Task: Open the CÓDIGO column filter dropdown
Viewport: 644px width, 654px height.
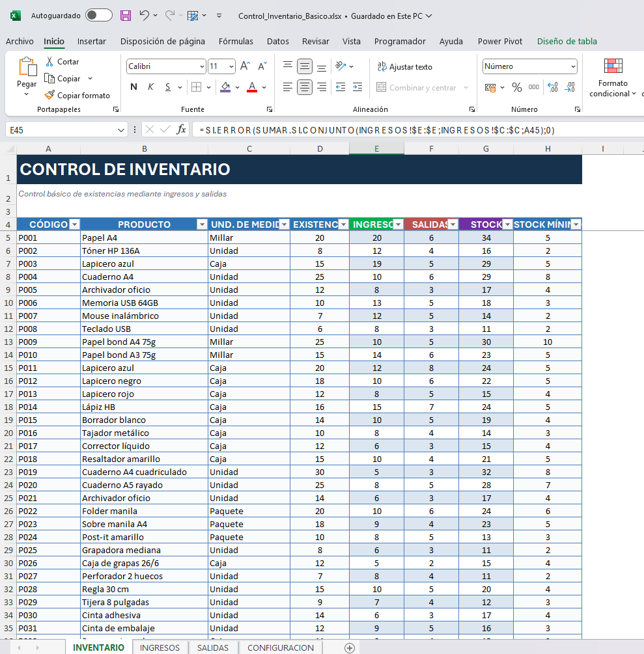Action: pyautogui.click(x=74, y=225)
